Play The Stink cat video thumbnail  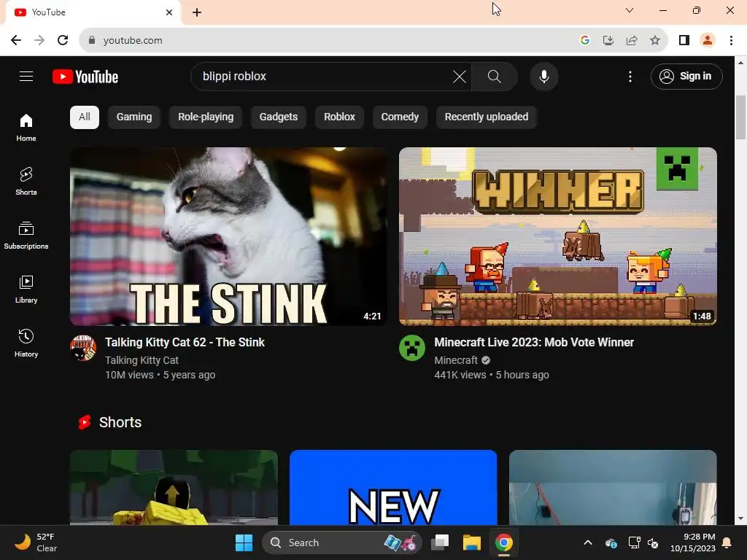click(228, 236)
